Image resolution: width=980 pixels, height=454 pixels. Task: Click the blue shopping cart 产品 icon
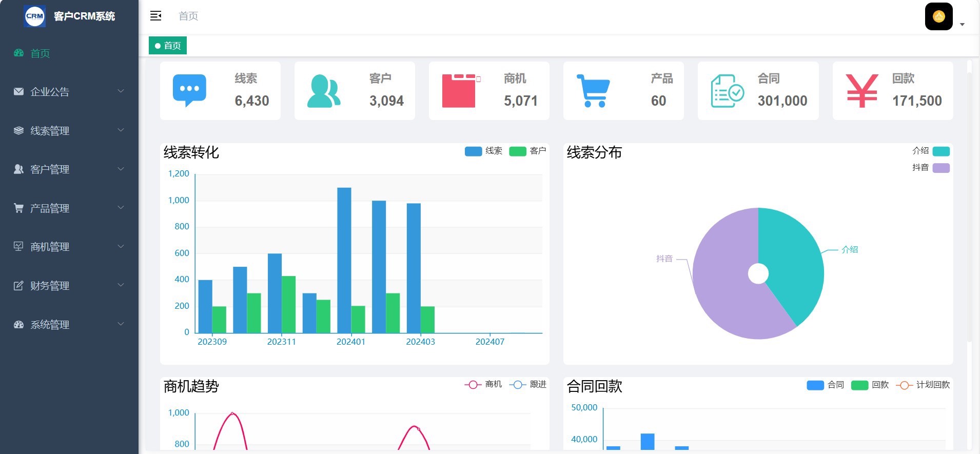pyautogui.click(x=593, y=91)
